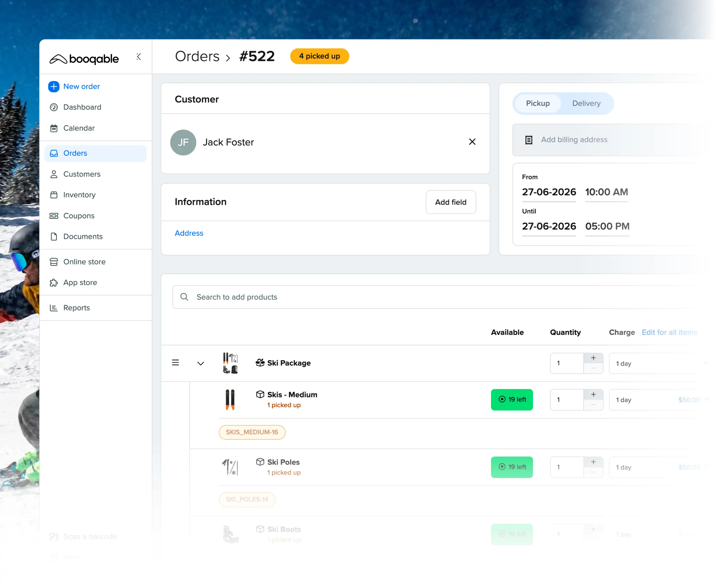Click the Ski Package bundle icon
This screenshot has height=588, width=716.
[260, 363]
